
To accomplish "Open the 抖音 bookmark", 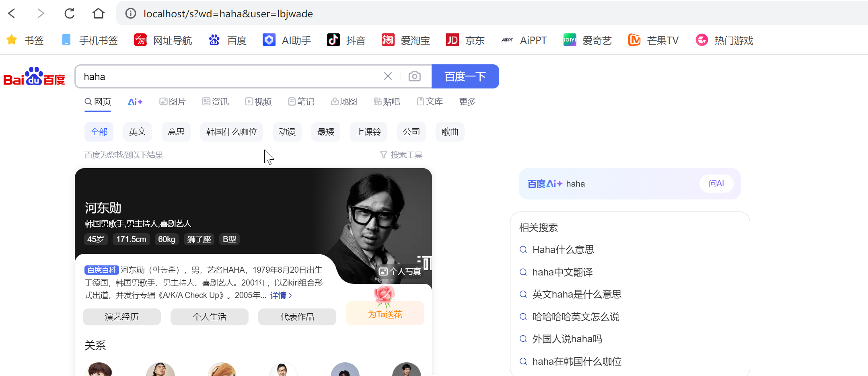I will click(346, 40).
